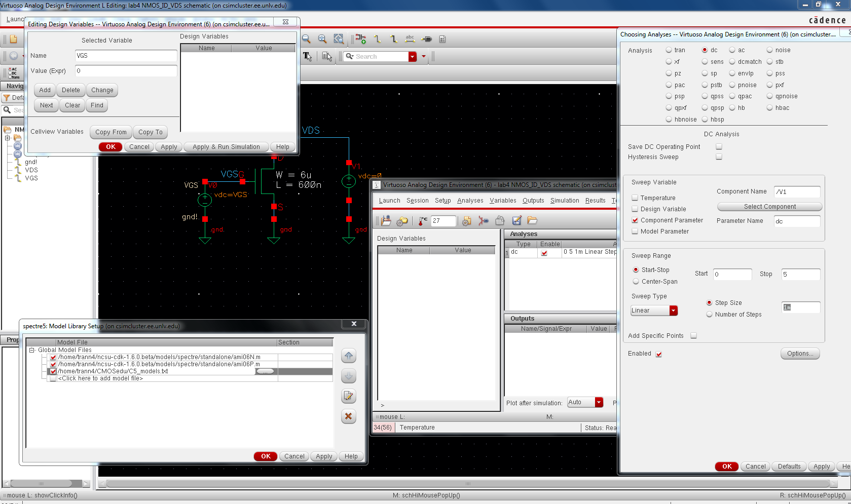Toggle dc analysis Enable checkbox in ADE
This screenshot has height=504, width=851.
(x=544, y=253)
